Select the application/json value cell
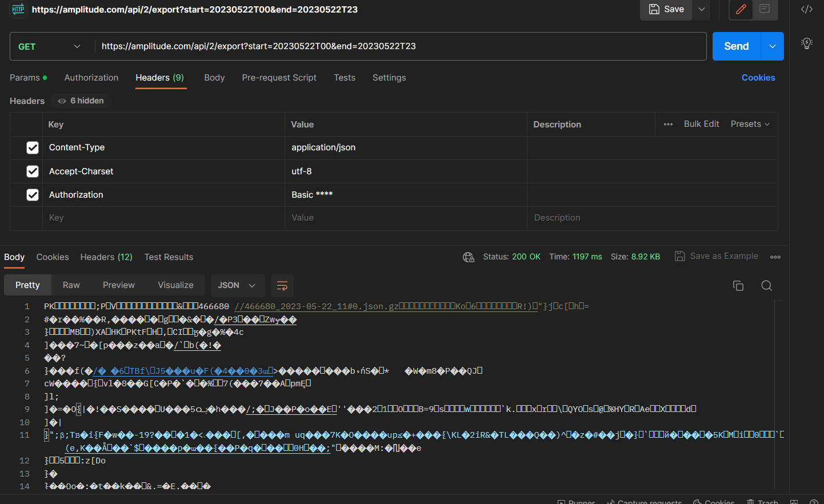Screen dimensions: 824x504 click(x=406, y=147)
